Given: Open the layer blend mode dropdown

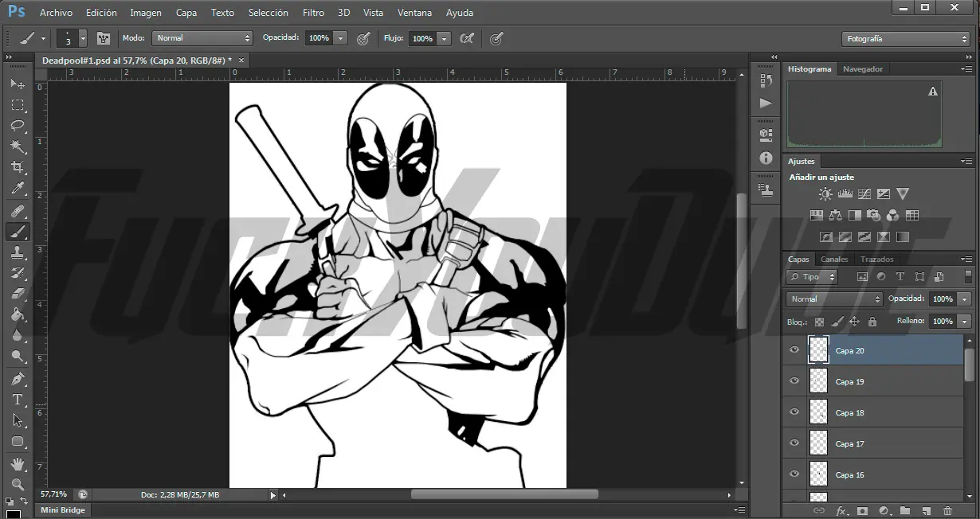Looking at the screenshot, I should pyautogui.click(x=834, y=299).
